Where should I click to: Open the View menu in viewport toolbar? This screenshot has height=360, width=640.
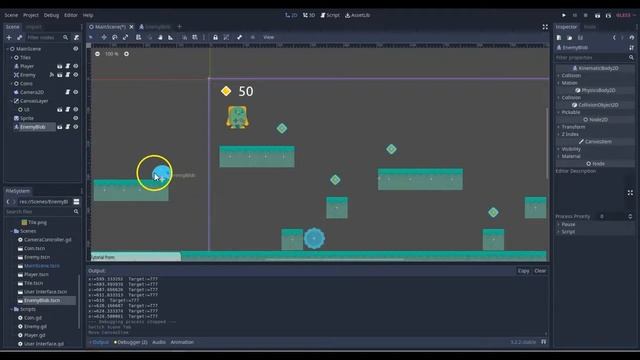(269, 37)
